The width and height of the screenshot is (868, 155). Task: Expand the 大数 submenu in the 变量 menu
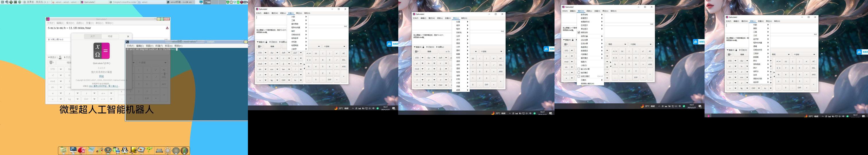point(298,17)
